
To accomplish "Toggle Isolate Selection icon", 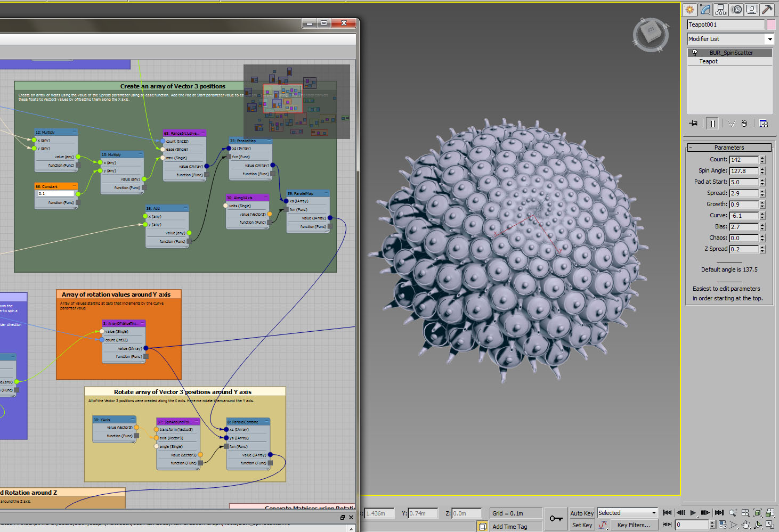I will pos(482,526).
